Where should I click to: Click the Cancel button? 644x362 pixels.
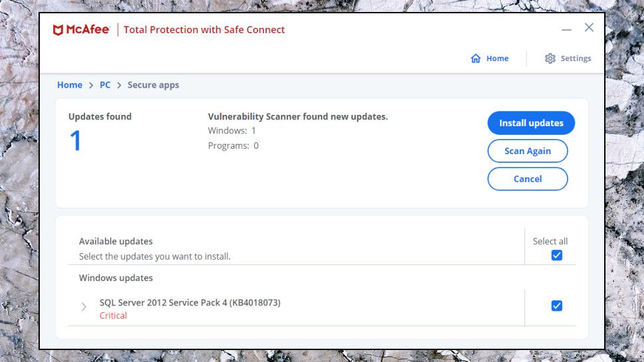(x=528, y=179)
